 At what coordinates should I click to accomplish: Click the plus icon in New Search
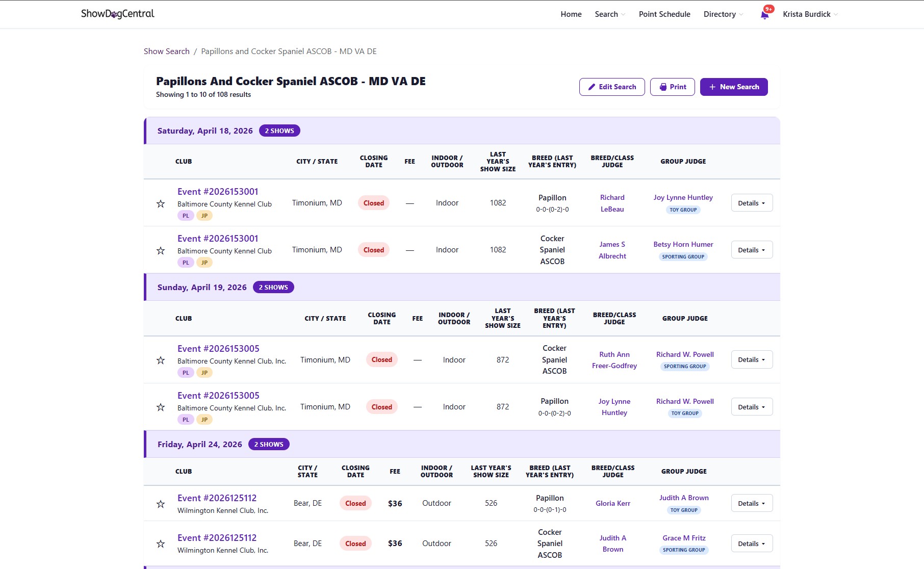713,87
